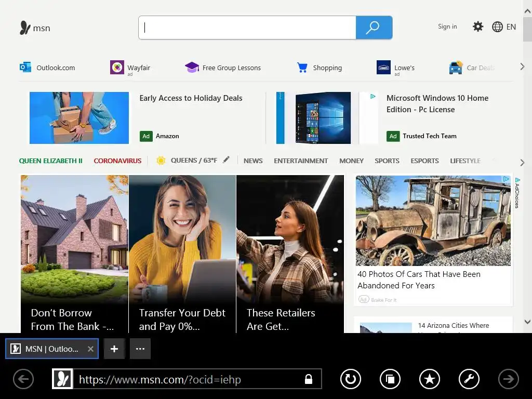Open the EN language selector
The image size is (532, 399).
click(x=511, y=27)
